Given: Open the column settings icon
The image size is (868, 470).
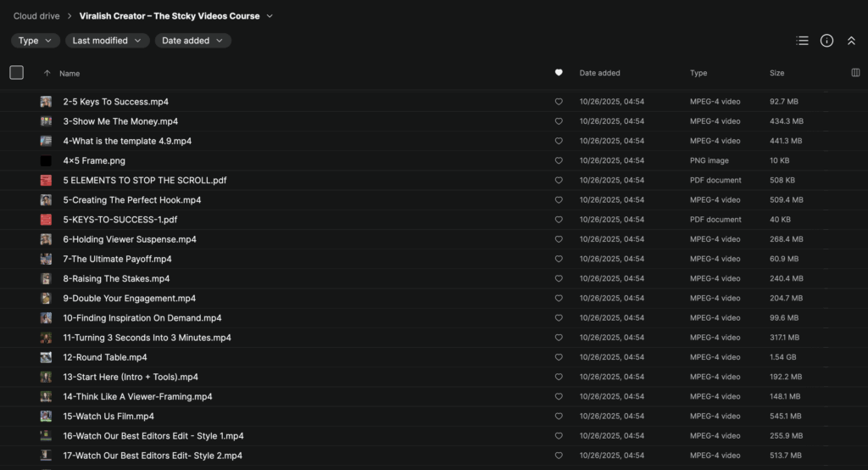Looking at the screenshot, I should pos(855,73).
